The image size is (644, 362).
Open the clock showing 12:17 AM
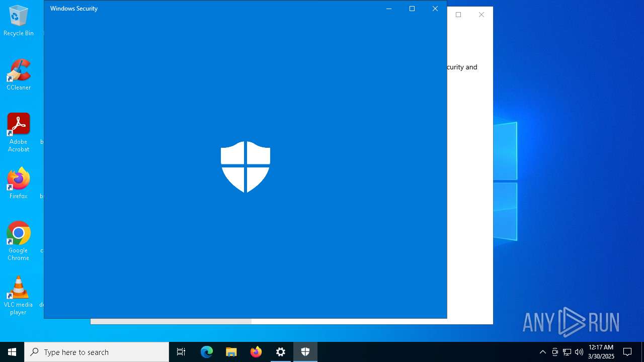tap(601, 352)
